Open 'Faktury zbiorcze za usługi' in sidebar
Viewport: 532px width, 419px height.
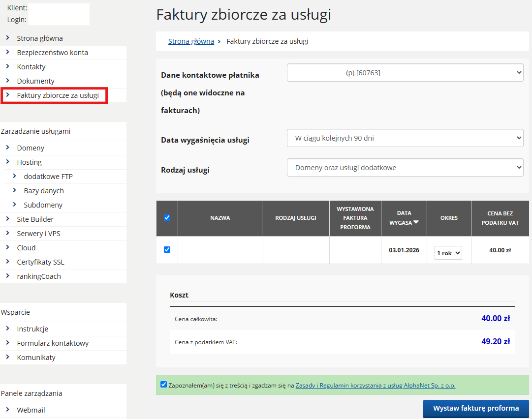click(58, 95)
